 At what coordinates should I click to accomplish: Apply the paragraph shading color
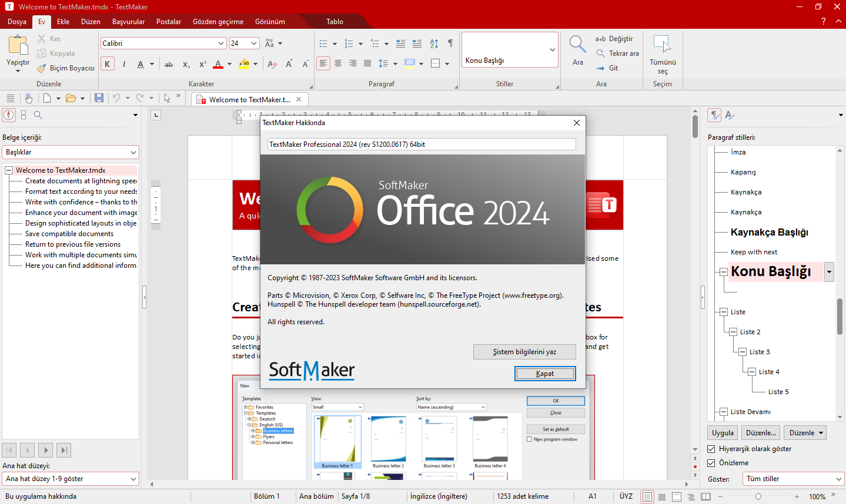click(x=410, y=63)
